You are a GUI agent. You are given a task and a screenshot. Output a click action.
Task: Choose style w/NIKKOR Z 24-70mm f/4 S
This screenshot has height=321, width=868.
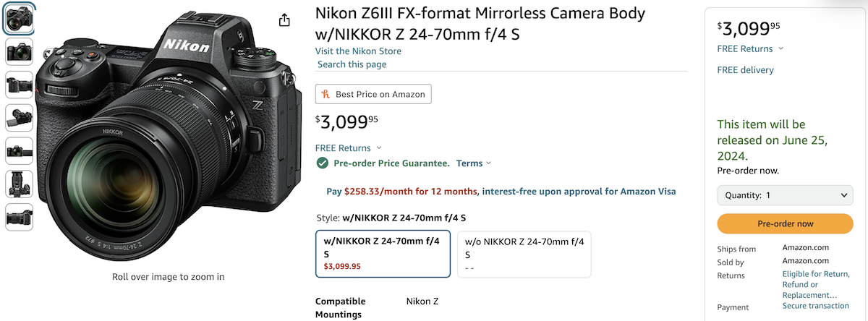coord(383,253)
